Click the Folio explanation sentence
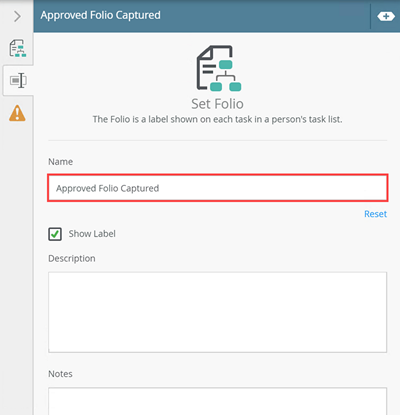The height and width of the screenshot is (415, 400). point(217,119)
